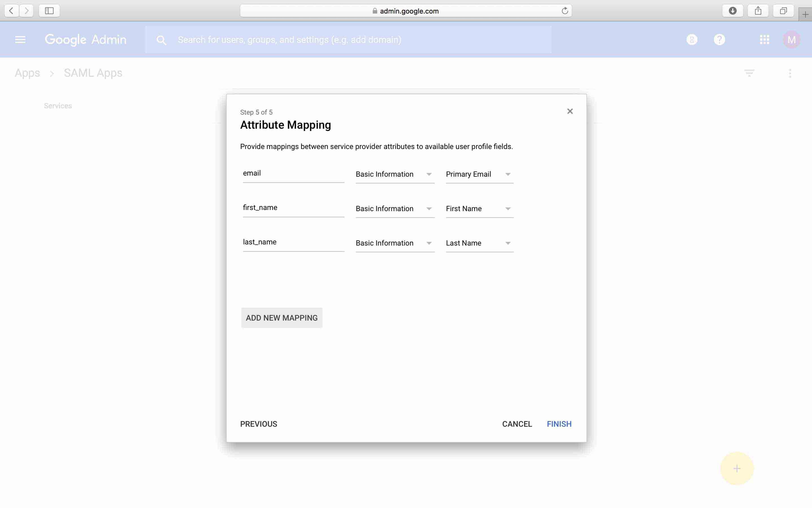Open the Google apps grid launcher
812x508 pixels.
pyautogui.click(x=764, y=40)
